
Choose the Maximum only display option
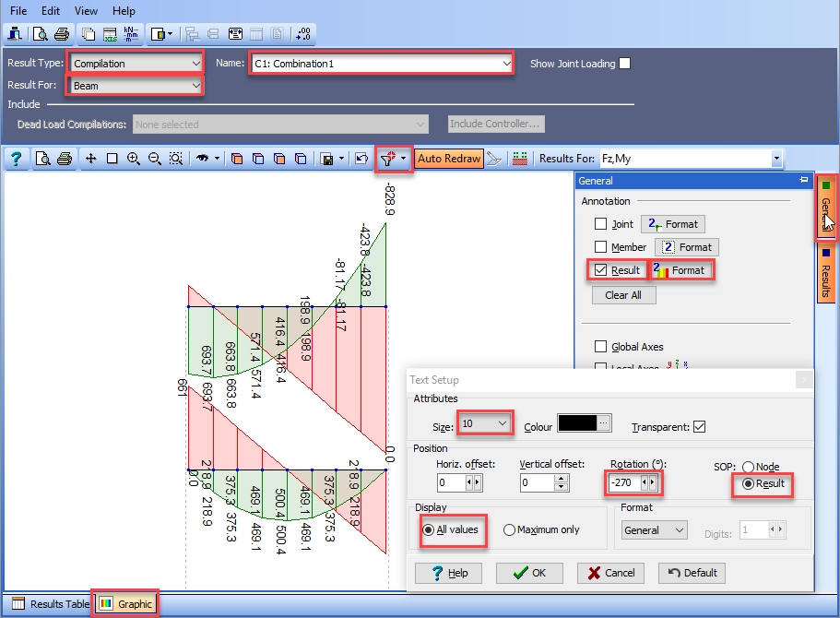pos(509,529)
